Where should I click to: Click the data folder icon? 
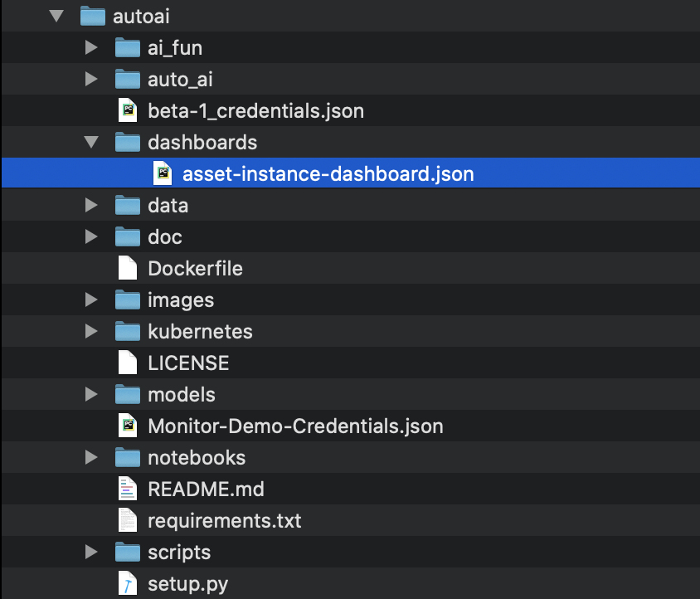(x=128, y=205)
